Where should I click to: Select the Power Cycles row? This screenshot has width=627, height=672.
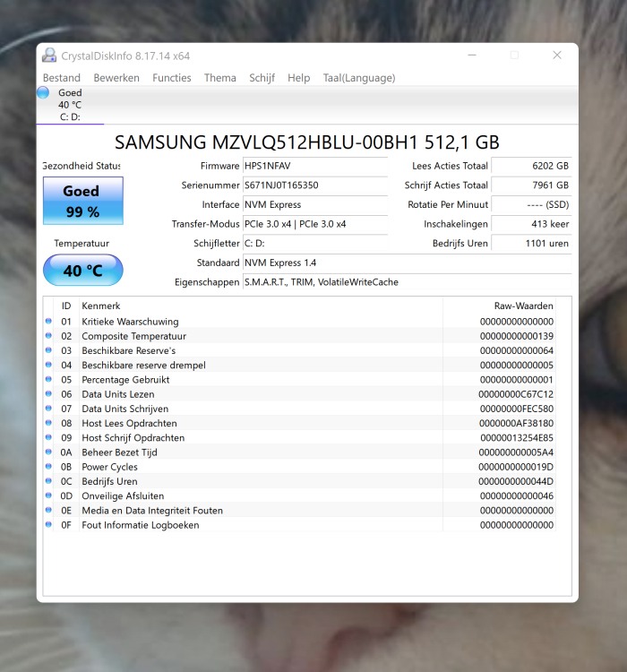click(299, 467)
